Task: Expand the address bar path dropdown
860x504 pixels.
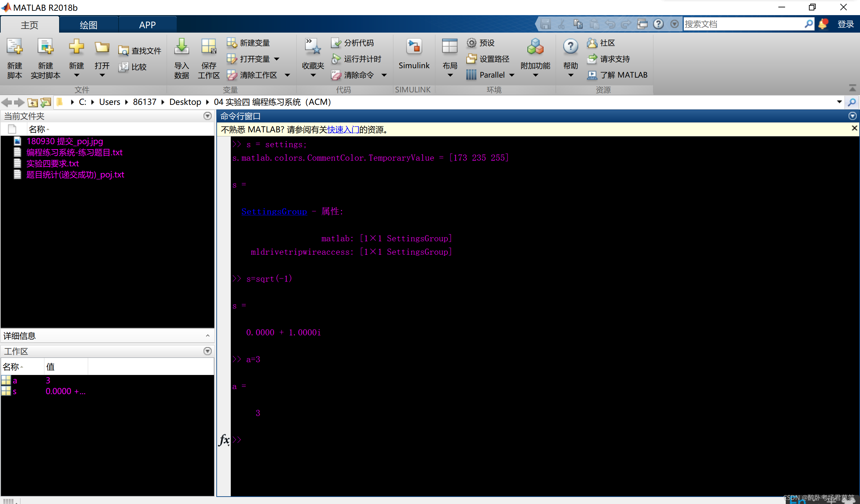Action: point(839,102)
